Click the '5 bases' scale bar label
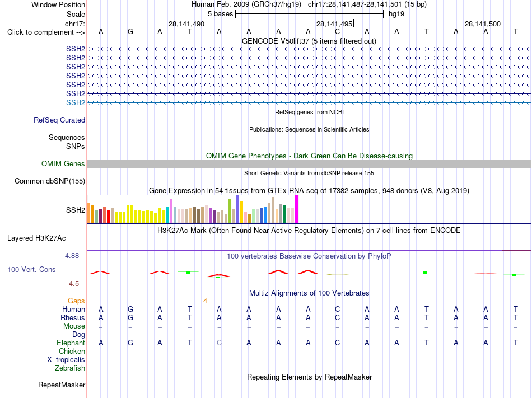This screenshot has width=532, height=398. click(x=220, y=14)
